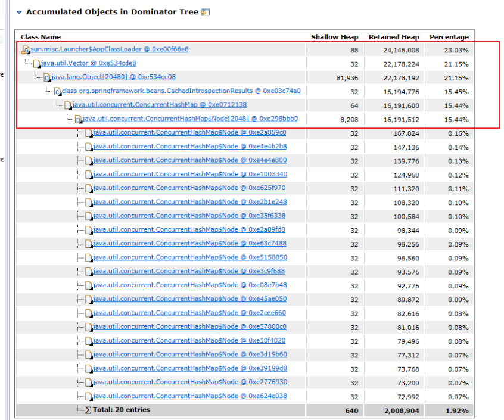Open ConcurrentHashMap$Node @ 0xe2b1e248 link
The height and width of the screenshot is (420, 504).
pos(190,201)
